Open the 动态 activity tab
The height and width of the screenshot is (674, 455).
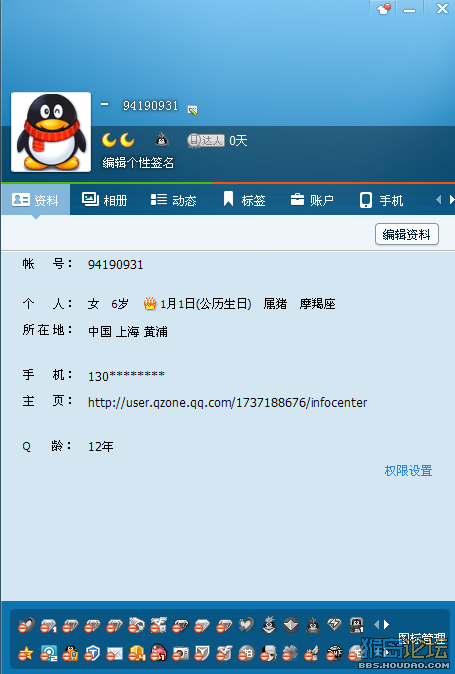[x=174, y=200]
